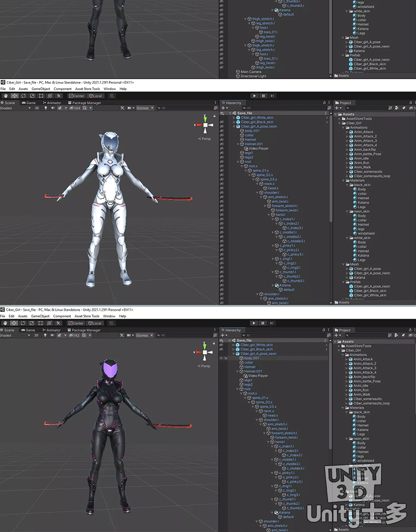This screenshot has height=532, width=416.
Task: Open the Asset Store Tools menu in the middle window
Action: tap(87, 89)
